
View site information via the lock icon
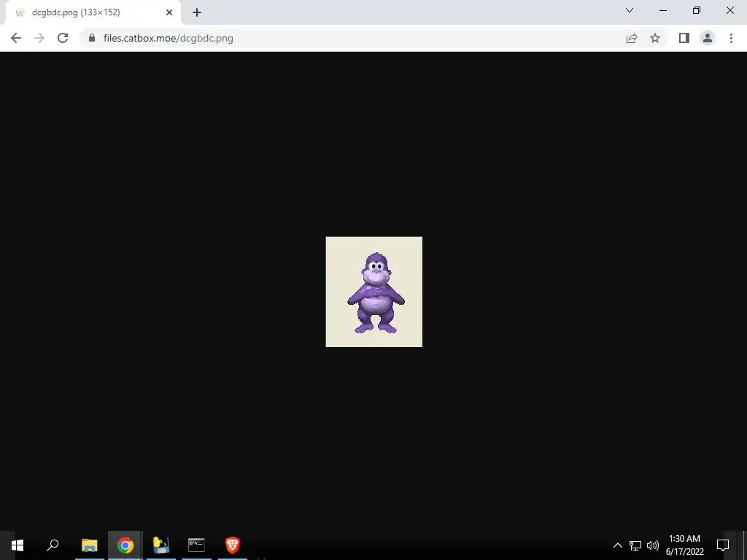[x=92, y=38]
